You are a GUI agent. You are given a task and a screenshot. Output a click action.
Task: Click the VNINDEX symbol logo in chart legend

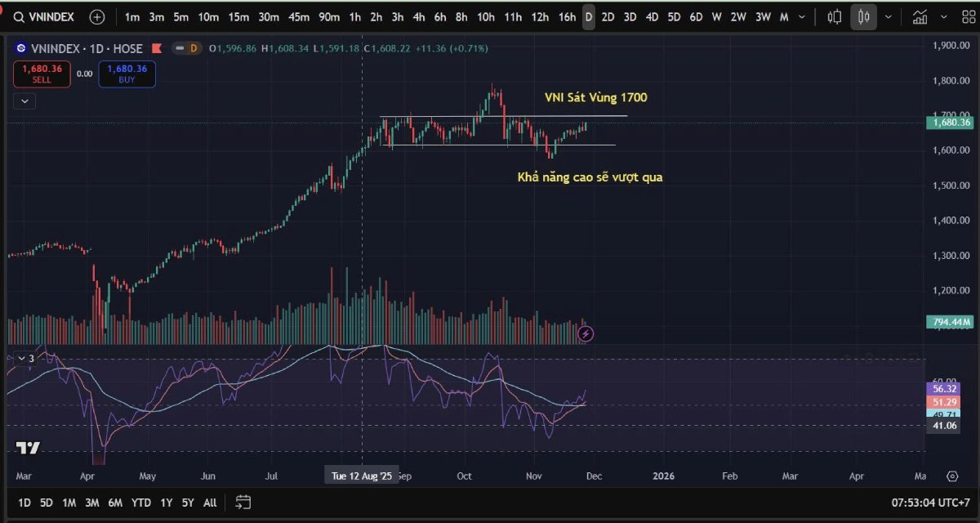tap(21, 48)
